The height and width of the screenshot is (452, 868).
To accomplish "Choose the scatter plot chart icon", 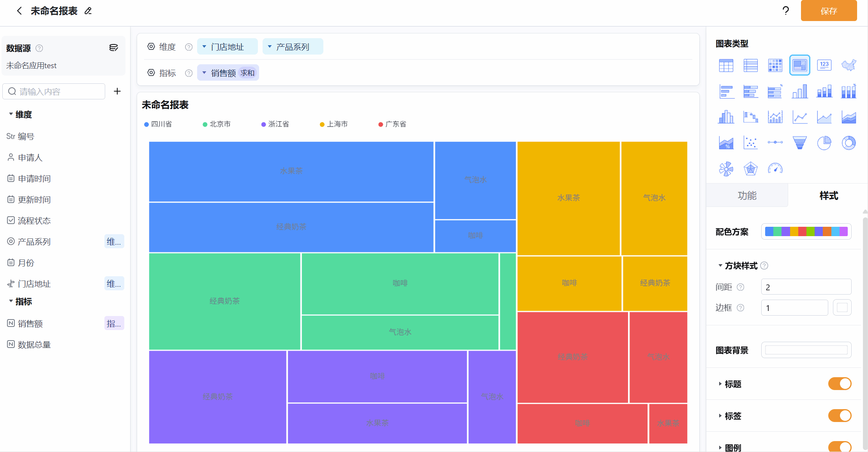I will coord(750,143).
